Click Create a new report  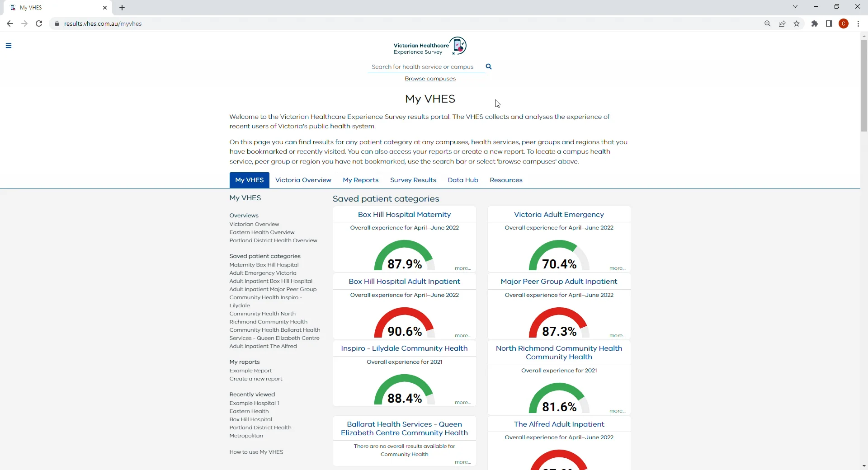point(256,379)
